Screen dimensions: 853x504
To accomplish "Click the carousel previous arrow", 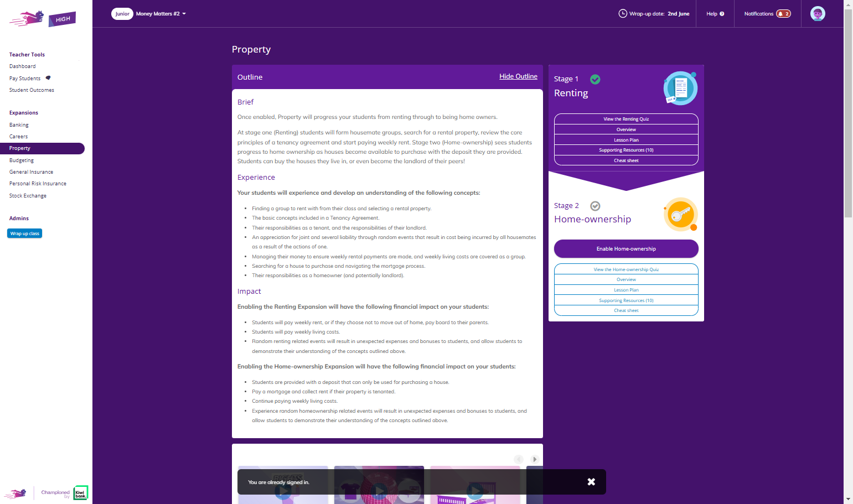I will (x=519, y=459).
